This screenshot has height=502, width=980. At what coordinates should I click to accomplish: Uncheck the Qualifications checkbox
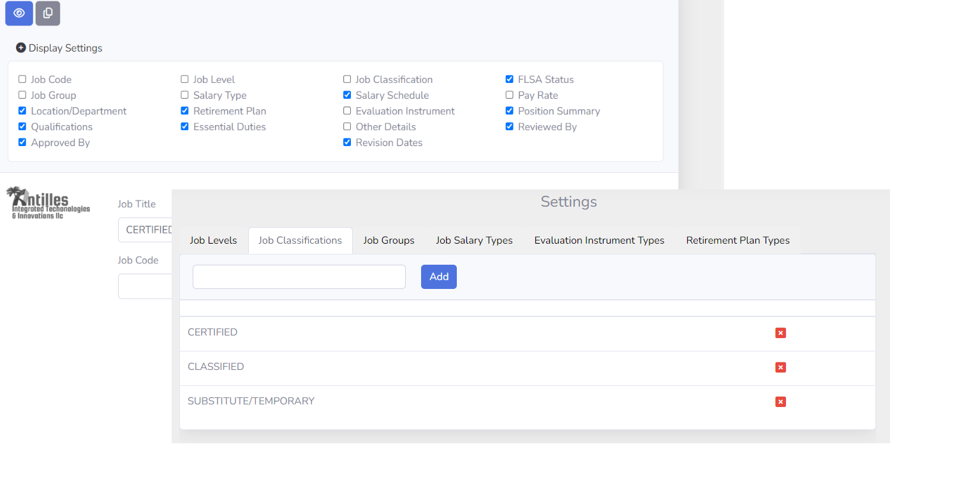(22, 126)
